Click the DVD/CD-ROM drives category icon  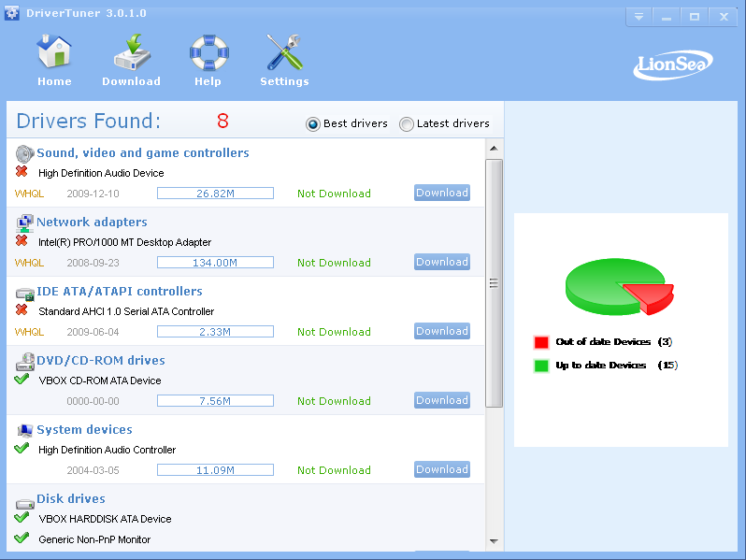pyautogui.click(x=25, y=361)
